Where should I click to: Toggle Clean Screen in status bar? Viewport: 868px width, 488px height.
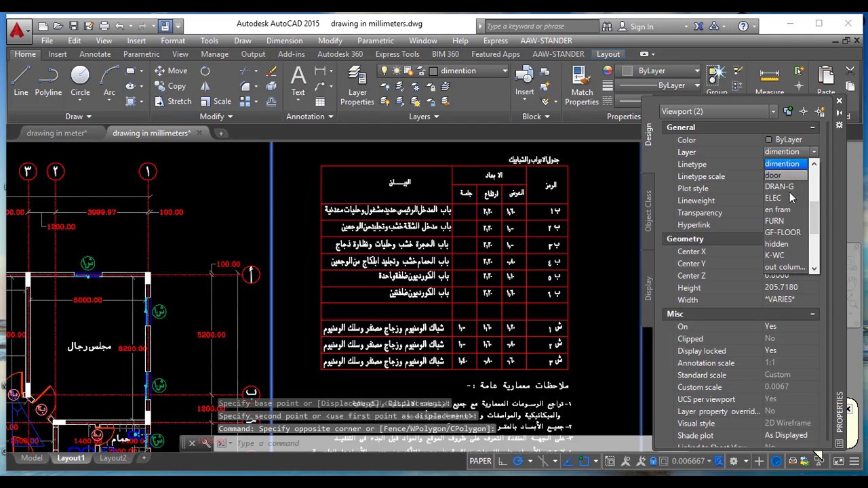838,461
